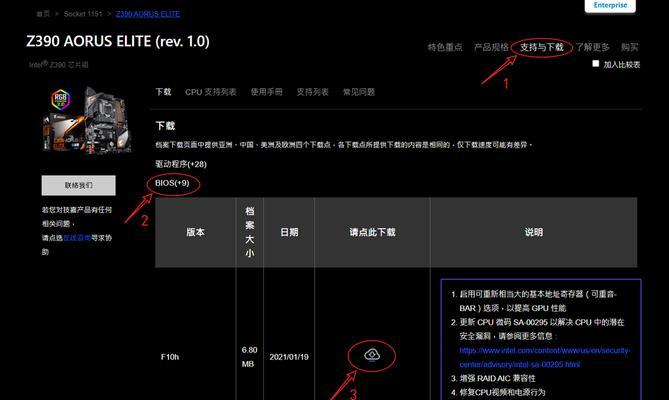669x400 pixels.
Task: Select the 使用手册 sub-tab
Action: click(x=266, y=92)
